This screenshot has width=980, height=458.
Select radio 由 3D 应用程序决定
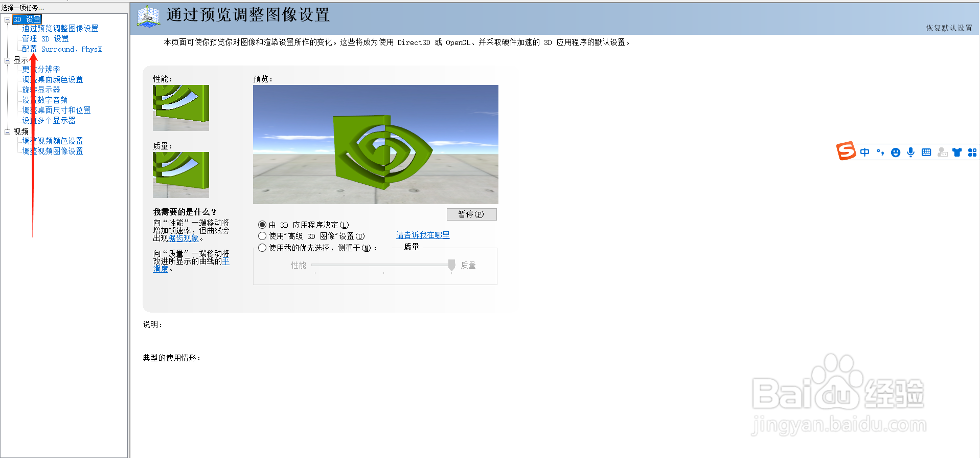tap(262, 225)
